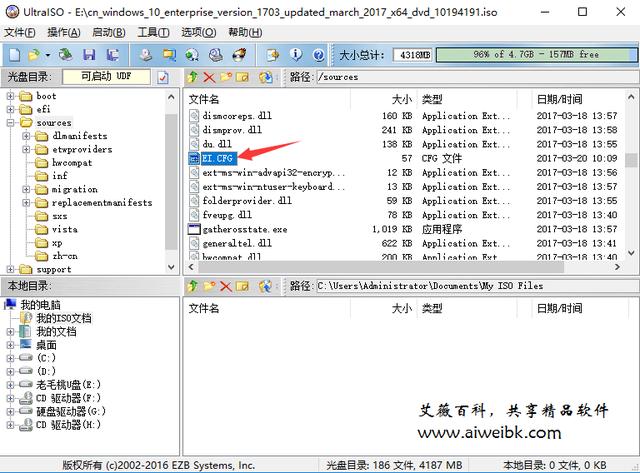Click the 96% of 4.7GB capacity bar

pos(536,55)
